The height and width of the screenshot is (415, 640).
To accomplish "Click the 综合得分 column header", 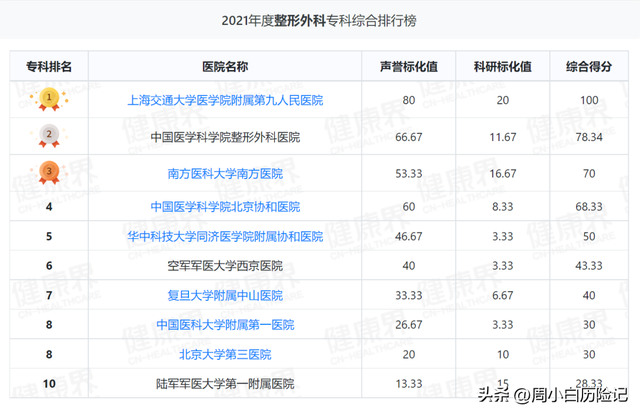I will [x=589, y=67].
